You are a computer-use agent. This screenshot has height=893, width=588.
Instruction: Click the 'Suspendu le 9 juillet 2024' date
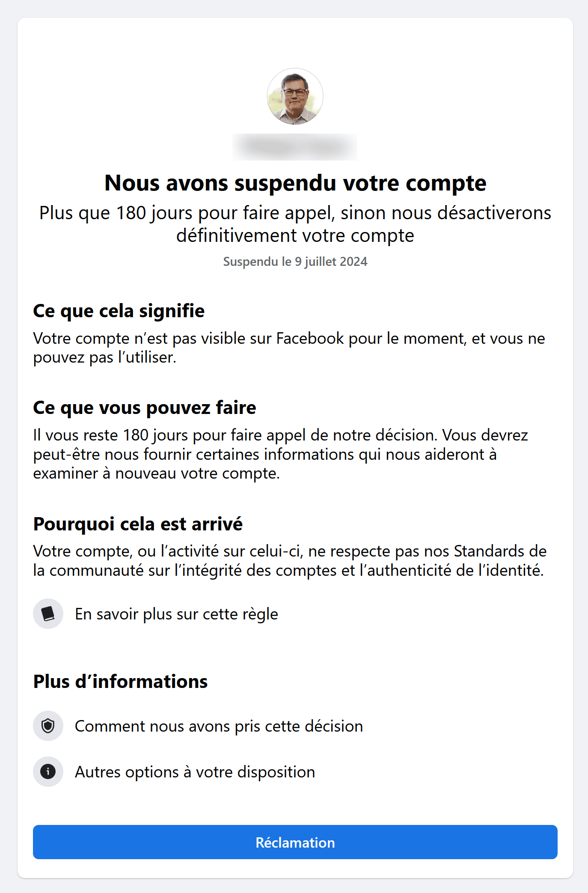tap(295, 262)
